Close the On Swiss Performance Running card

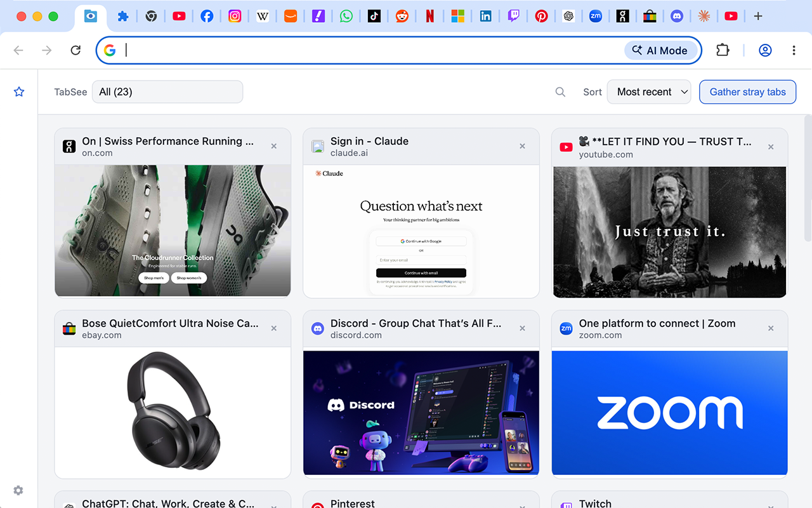click(x=274, y=146)
